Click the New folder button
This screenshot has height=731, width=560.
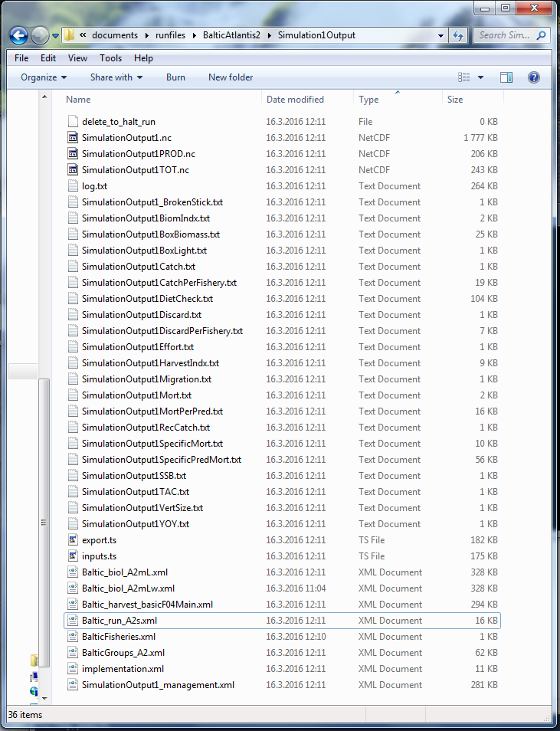pyautogui.click(x=231, y=77)
